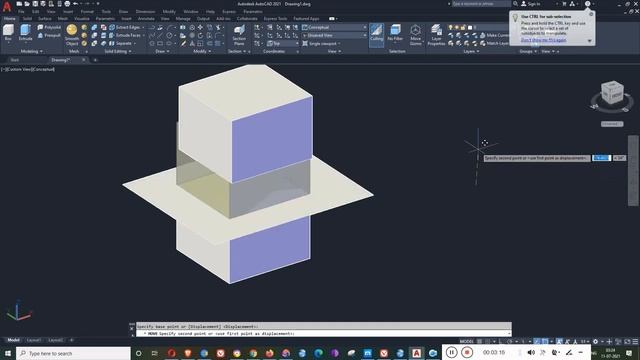Screen dimensions: 640x360
Task: Click the dynamic input distance field
Action: pyautogui.click(x=602, y=158)
